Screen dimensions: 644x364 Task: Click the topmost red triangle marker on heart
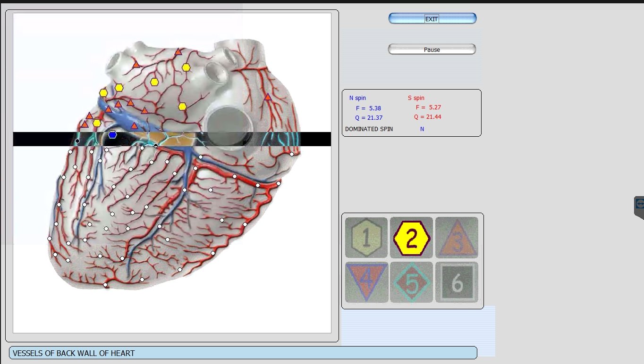(178, 52)
